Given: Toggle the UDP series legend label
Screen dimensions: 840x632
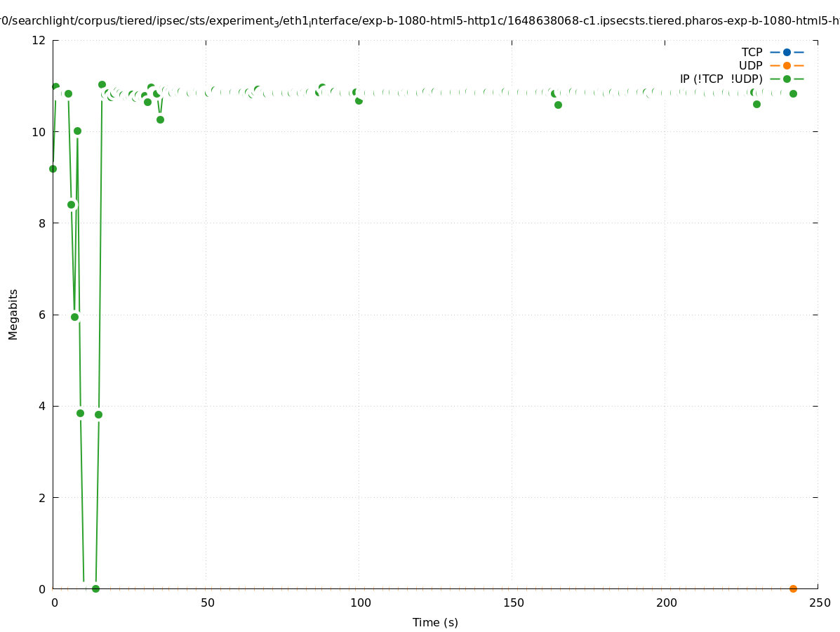Looking at the screenshot, I should pos(750,65).
